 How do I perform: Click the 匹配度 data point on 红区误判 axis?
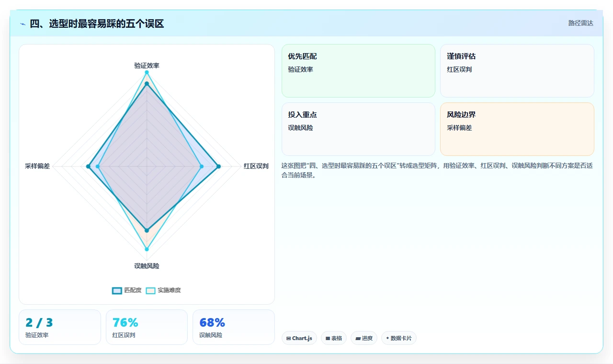[x=218, y=166]
